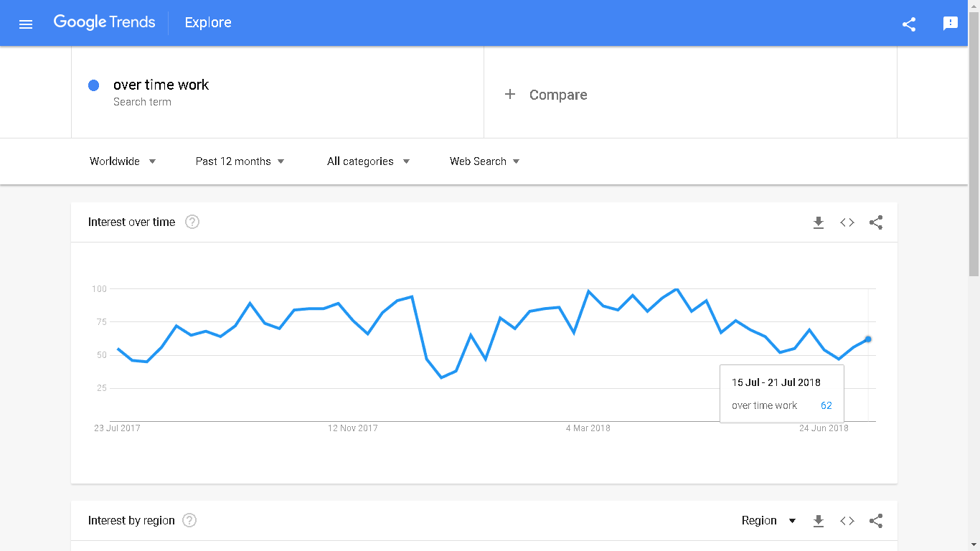Click the blue search term color dot
The width and height of the screenshot is (980, 551).
93,85
